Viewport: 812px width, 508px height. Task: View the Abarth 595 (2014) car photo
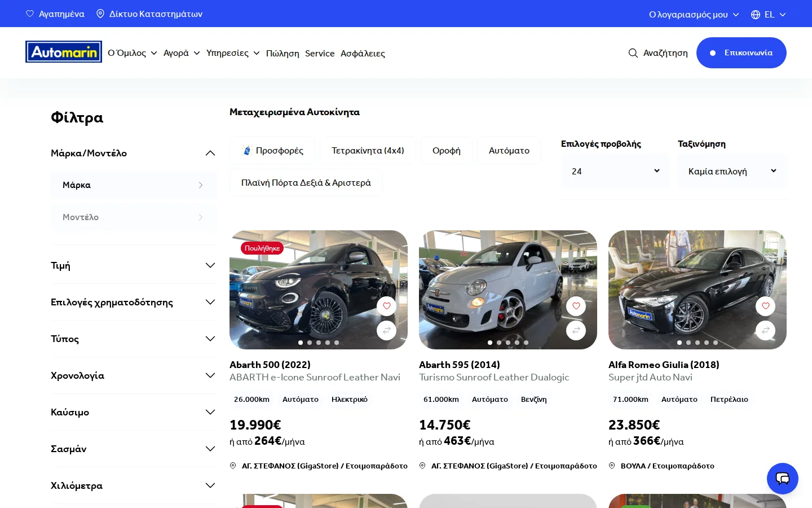pos(508,290)
